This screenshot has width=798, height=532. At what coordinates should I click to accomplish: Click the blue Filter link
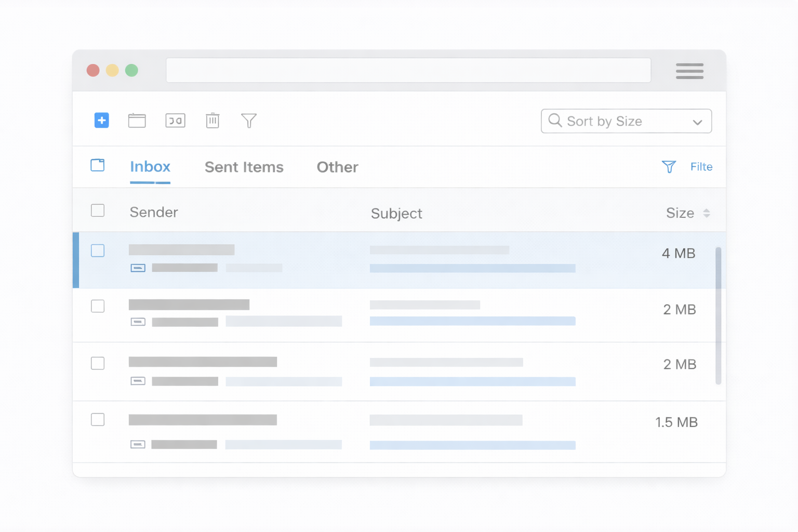[701, 167]
